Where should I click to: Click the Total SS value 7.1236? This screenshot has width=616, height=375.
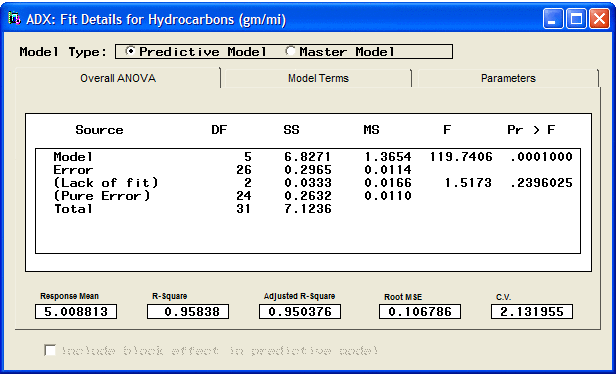point(308,209)
